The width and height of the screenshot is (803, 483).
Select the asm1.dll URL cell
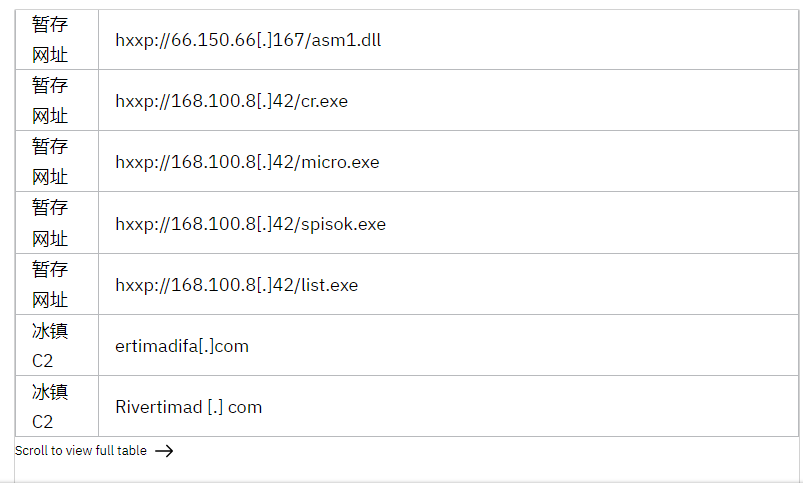pos(448,39)
